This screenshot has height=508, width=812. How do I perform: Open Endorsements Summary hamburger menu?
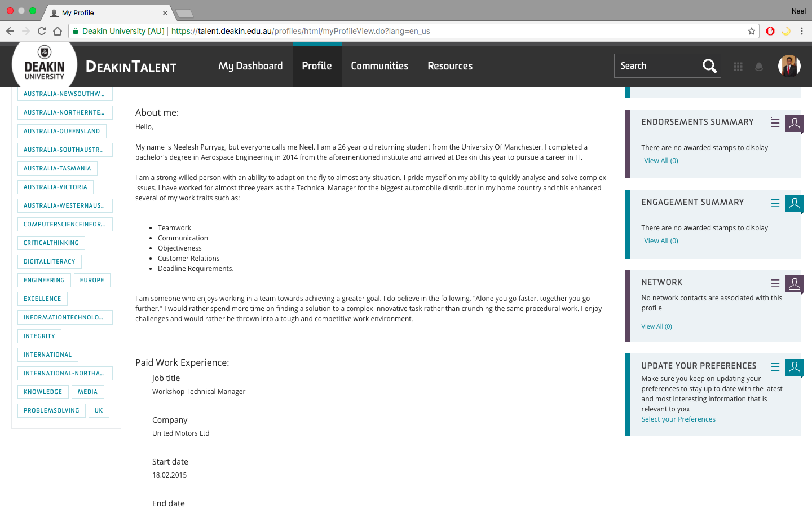pyautogui.click(x=775, y=122)
